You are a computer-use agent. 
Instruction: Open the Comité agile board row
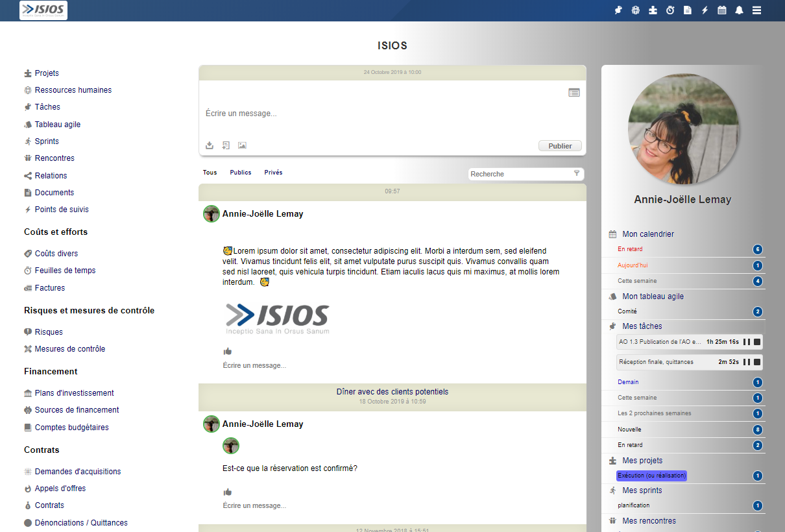click(684, 311)
